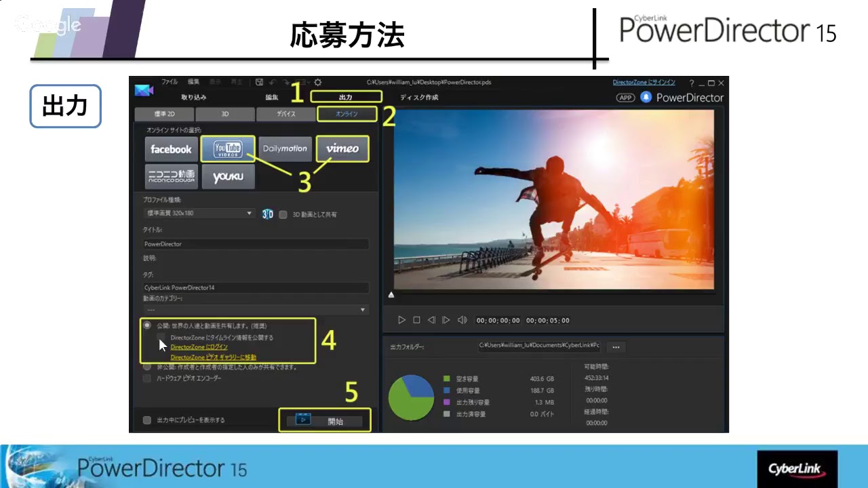Screen dimensions: 868x488
Task: Check DirectorZone timeline info sharing checkbox
Action: [161, 337]
